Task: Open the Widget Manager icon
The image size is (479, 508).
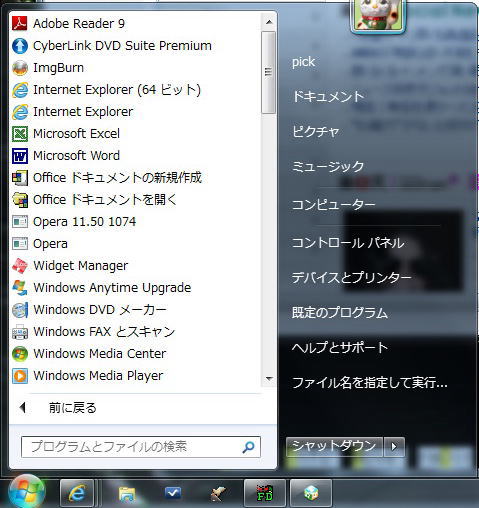Action: point(20,266)
